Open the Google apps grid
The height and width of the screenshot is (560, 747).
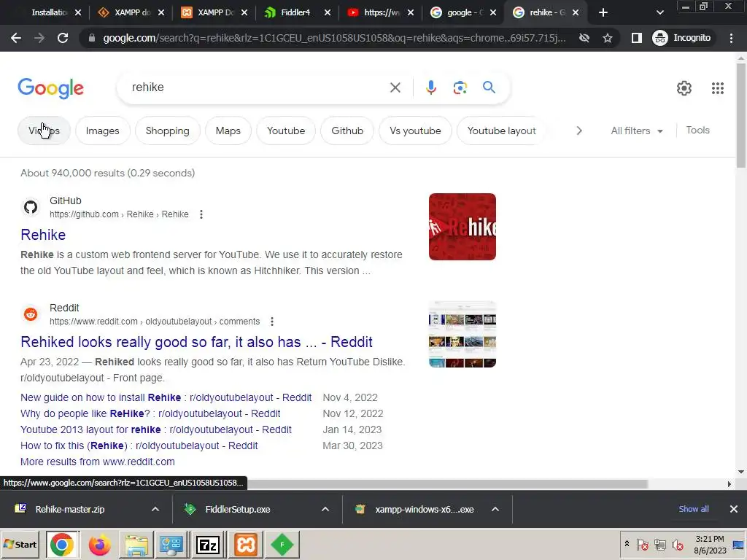pos(718,88)
